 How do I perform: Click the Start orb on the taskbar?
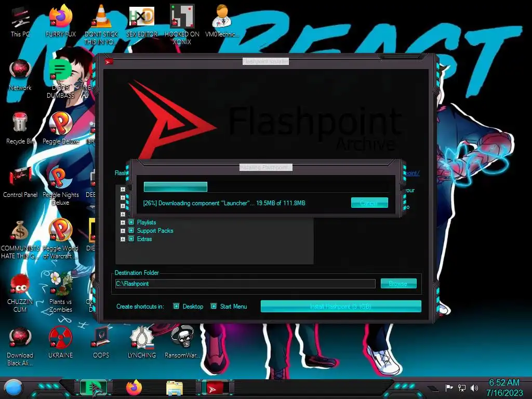point(13,388)
